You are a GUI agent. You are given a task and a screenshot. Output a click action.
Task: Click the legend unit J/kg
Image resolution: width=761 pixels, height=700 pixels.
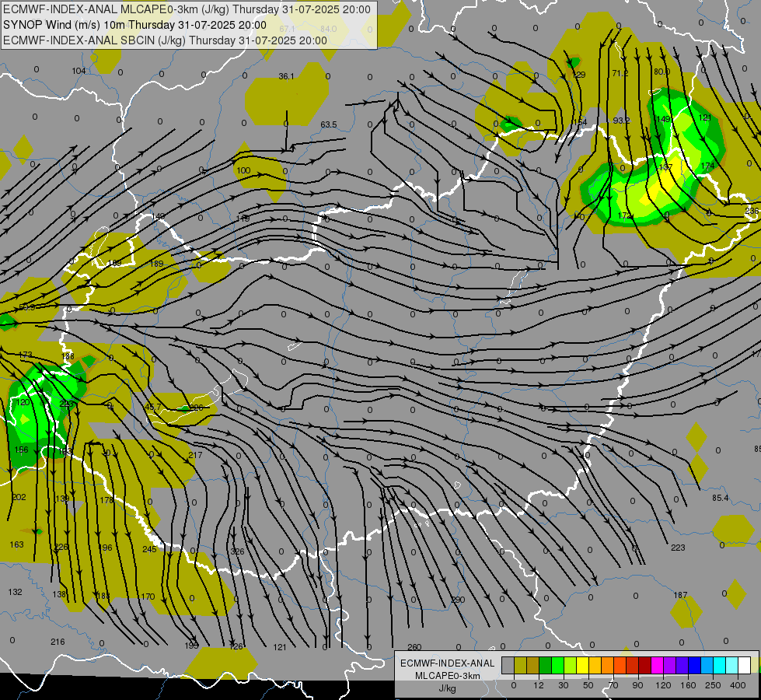(x=448, y=688)
